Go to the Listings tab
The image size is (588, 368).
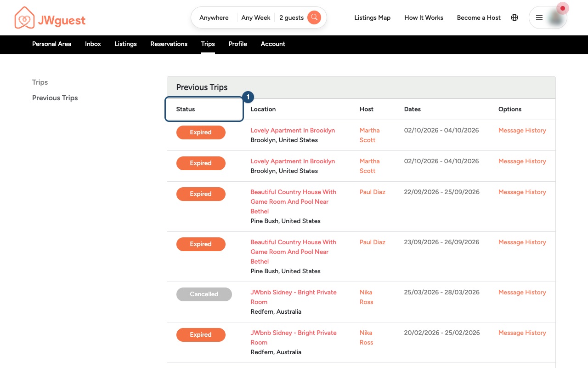[125, 44]
